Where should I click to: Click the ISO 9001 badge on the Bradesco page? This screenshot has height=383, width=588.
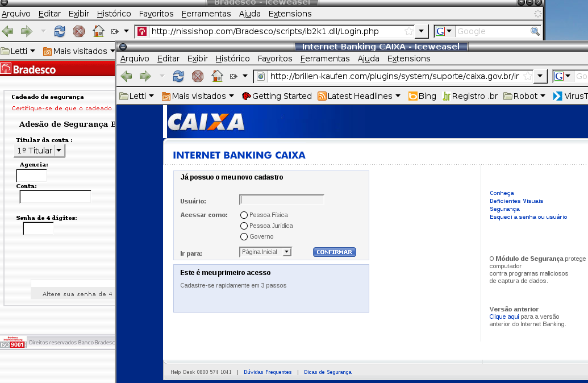(13, 342)
